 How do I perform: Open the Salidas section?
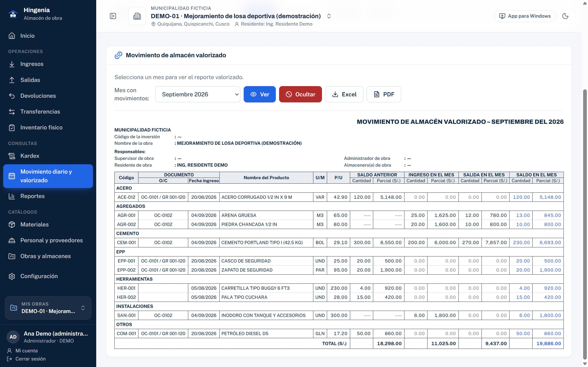[48, 80]
